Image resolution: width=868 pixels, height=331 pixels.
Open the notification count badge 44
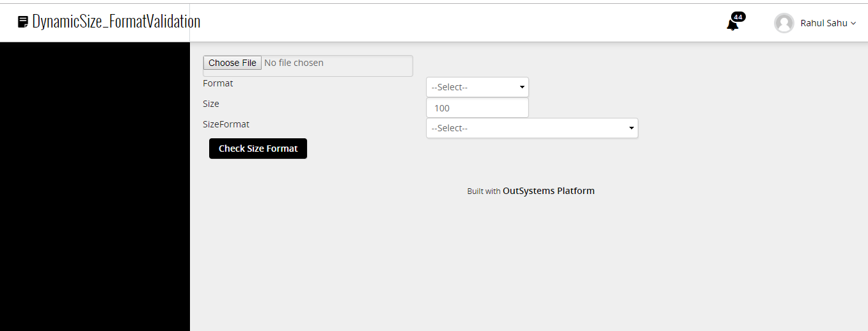click(x=738, y=17)
